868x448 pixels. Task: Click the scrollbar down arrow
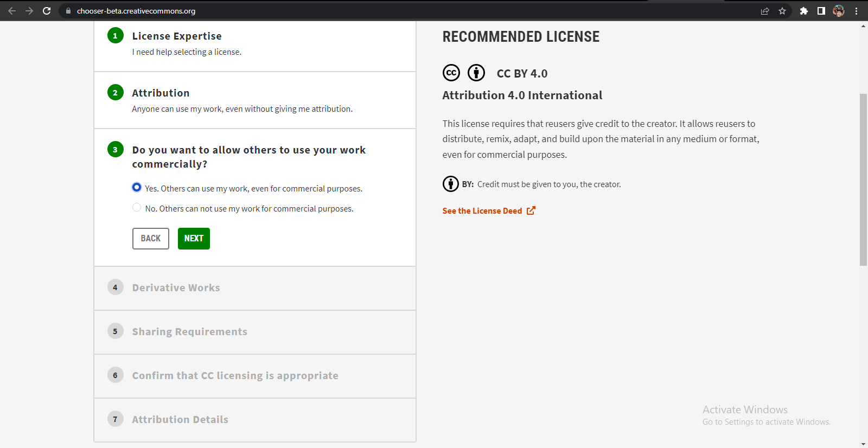[x=863, y=444]
